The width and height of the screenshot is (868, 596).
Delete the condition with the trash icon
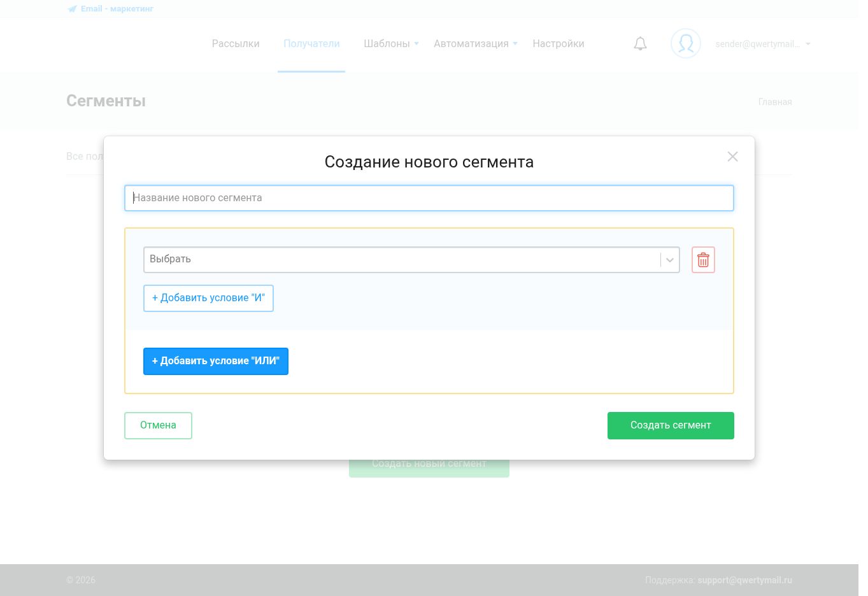tap(703, 260)
